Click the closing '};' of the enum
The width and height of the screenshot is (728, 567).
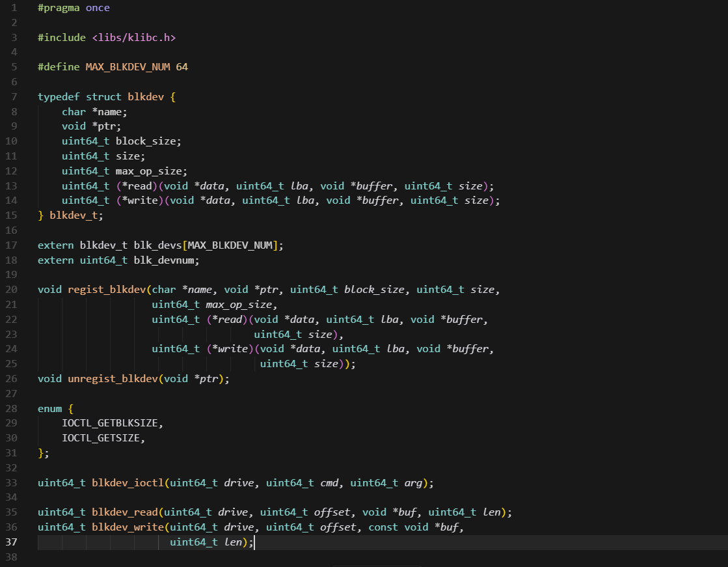44,453
